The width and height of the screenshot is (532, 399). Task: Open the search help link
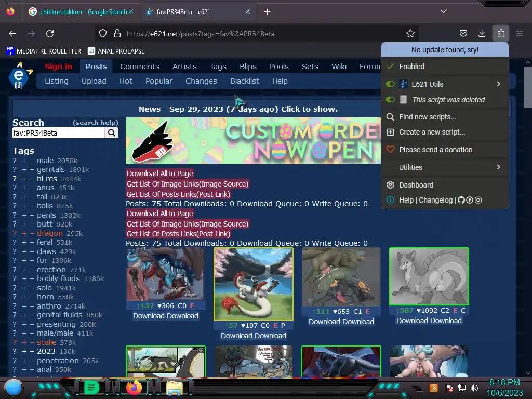pyautogui.click(x=96, y=123)
